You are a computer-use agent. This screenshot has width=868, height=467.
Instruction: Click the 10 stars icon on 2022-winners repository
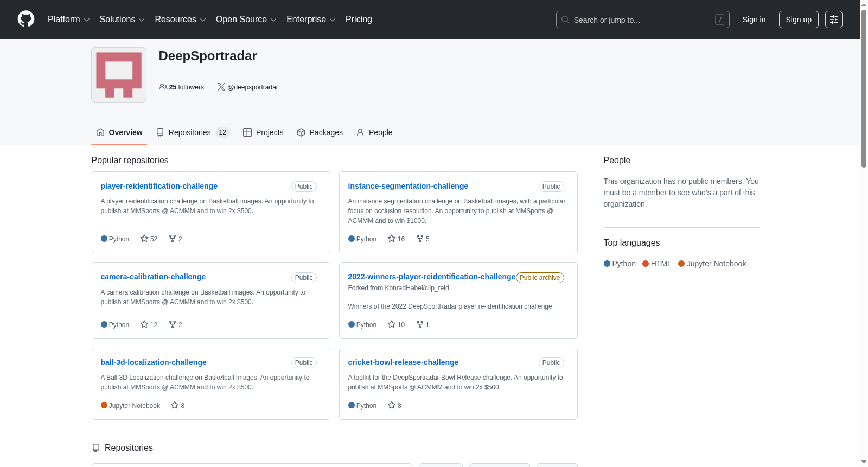click(392, 324)
